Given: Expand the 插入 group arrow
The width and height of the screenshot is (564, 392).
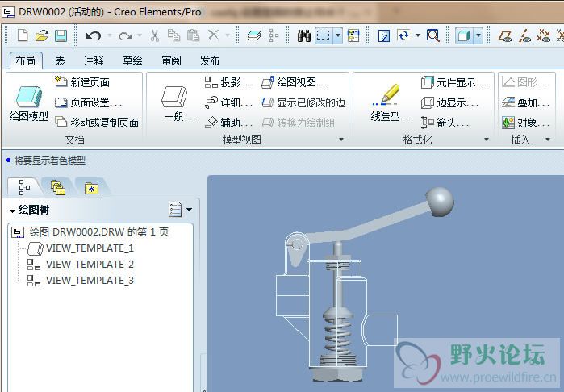Looking at the screenshot, I should (548, 140).
